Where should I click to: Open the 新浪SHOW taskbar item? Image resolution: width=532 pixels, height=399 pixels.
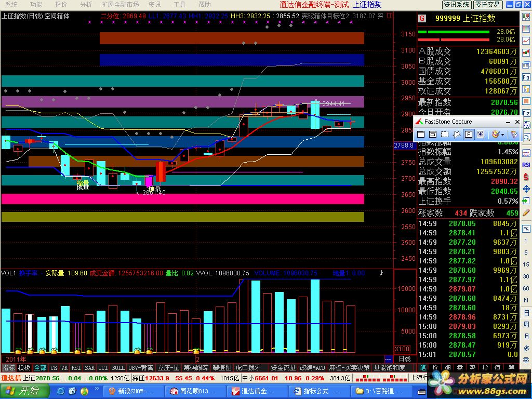point(133,392)
